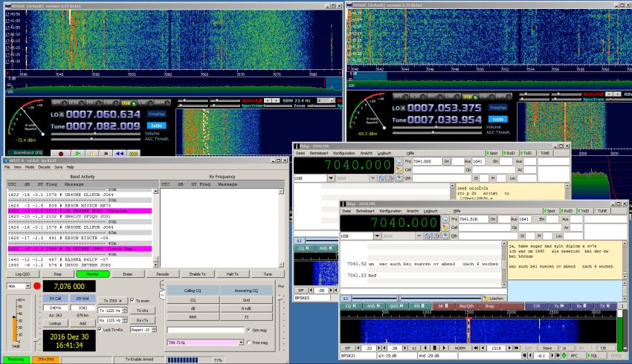Expand the TNX 73 GL message dropdown
The width and height of the screenshot is (632, 364).
[x=239, y=342]
